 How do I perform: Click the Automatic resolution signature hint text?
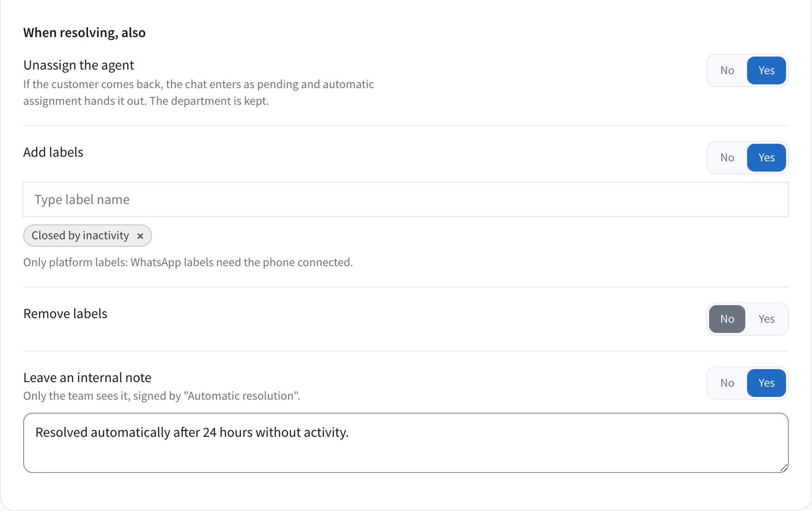pyautogui.click(x=162, y=396)
